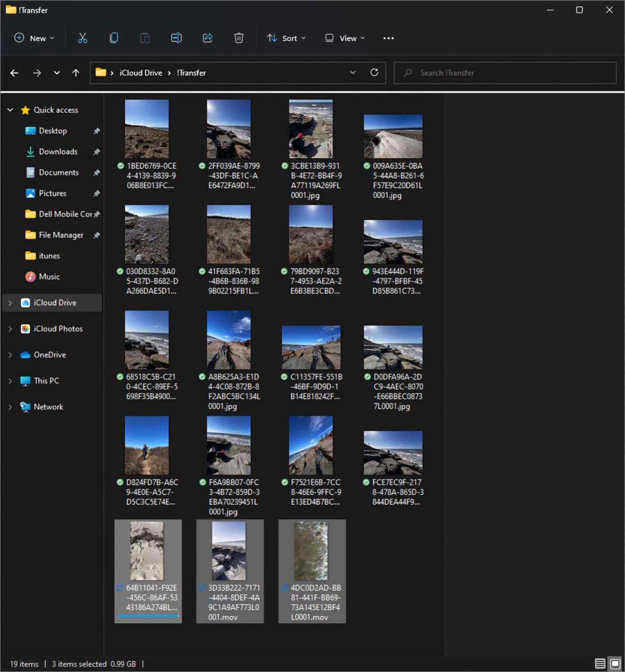Copy the selected items
625x672 pixels.
click(x=114, y=38)
